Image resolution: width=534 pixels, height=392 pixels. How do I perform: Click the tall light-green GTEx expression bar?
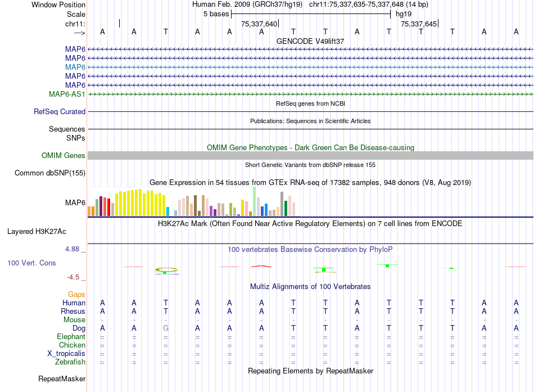point(255,201)
